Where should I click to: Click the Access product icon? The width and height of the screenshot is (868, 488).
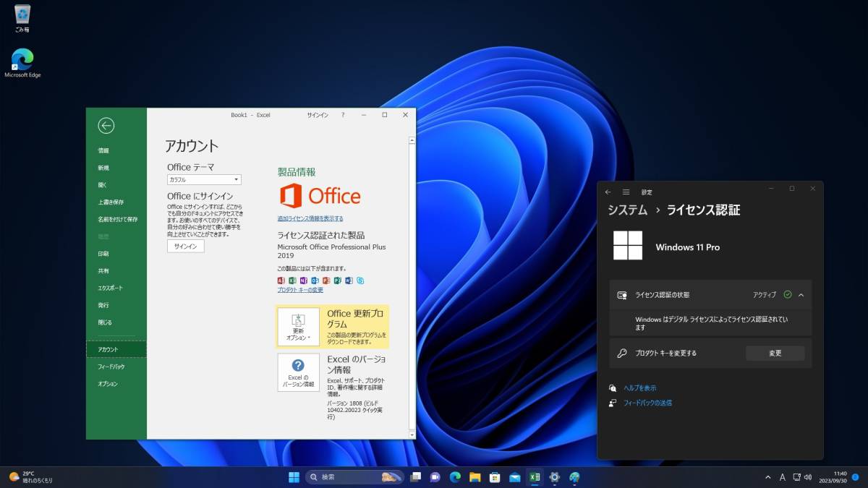click(x=281, y=280)
